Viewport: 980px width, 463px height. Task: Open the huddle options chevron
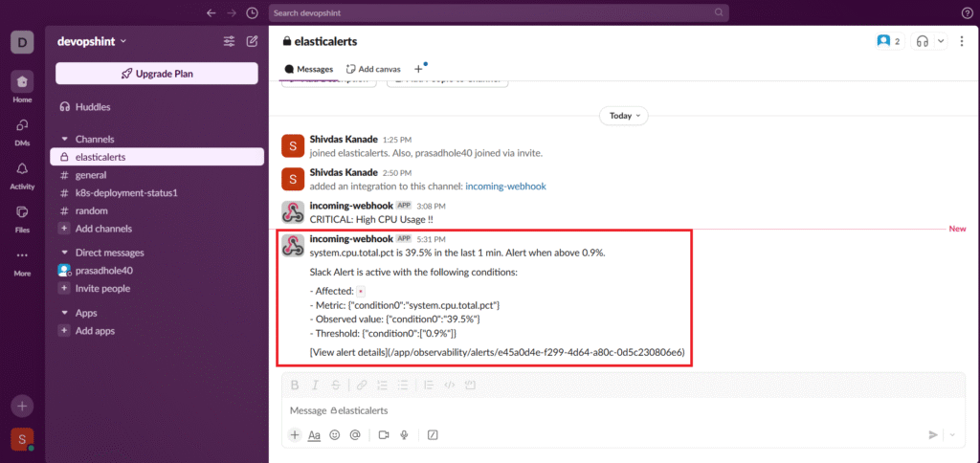point(942,41)
